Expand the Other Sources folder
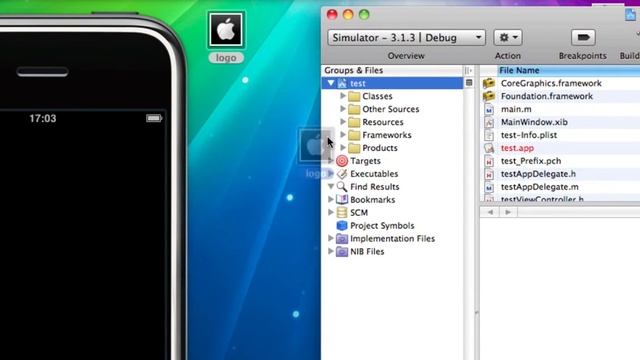 tap(343, 109)
